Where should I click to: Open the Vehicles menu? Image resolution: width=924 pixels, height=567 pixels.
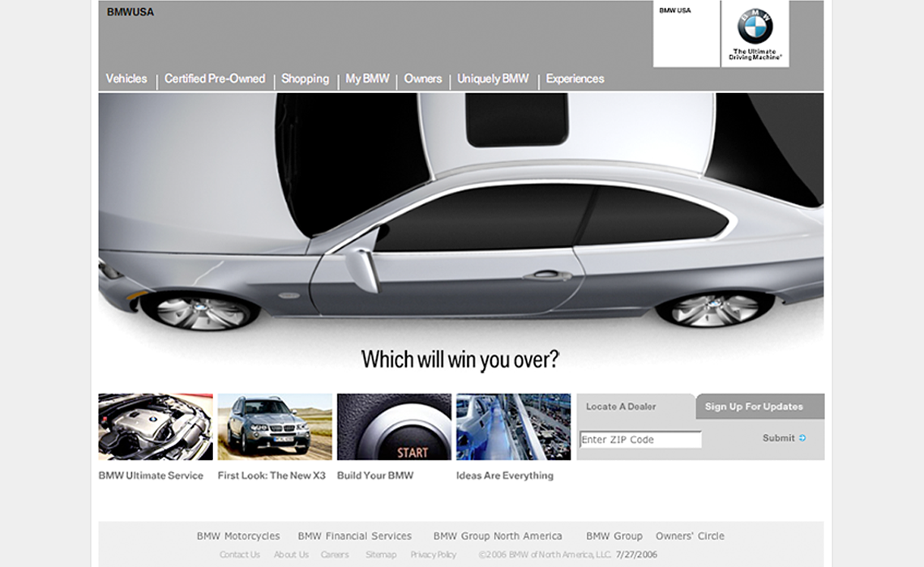(126, 79)
